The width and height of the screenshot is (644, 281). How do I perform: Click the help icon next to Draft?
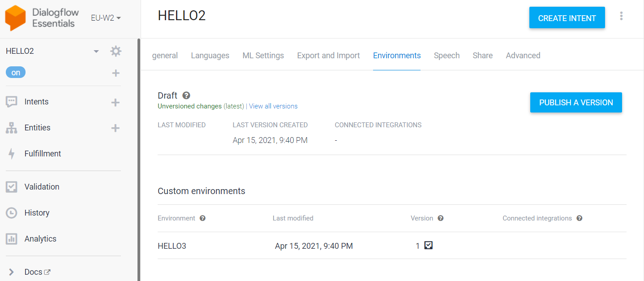click(x=186, y=95)
